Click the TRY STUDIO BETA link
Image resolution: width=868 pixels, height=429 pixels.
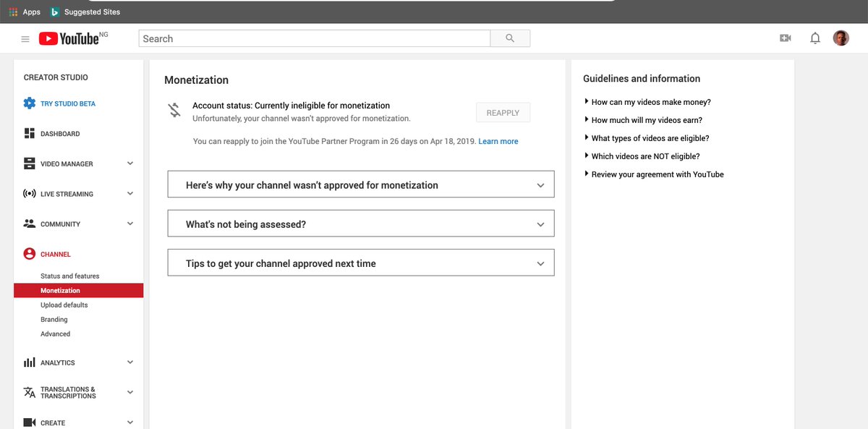click(x=68, y=104)
